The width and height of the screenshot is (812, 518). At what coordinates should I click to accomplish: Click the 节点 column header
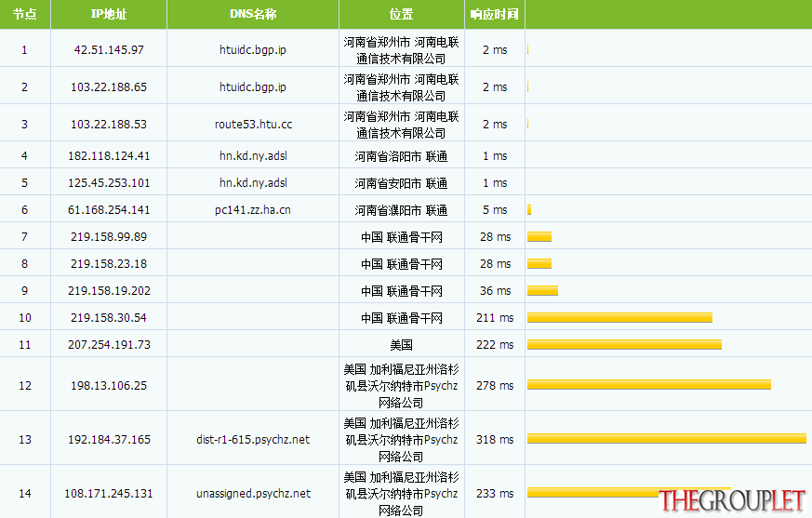(25, 14)
